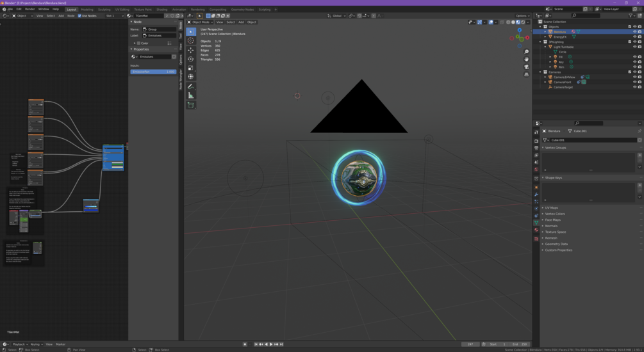
Task: Select the Cursor tool in viewport toolbar
Action: tap(190, 40)
